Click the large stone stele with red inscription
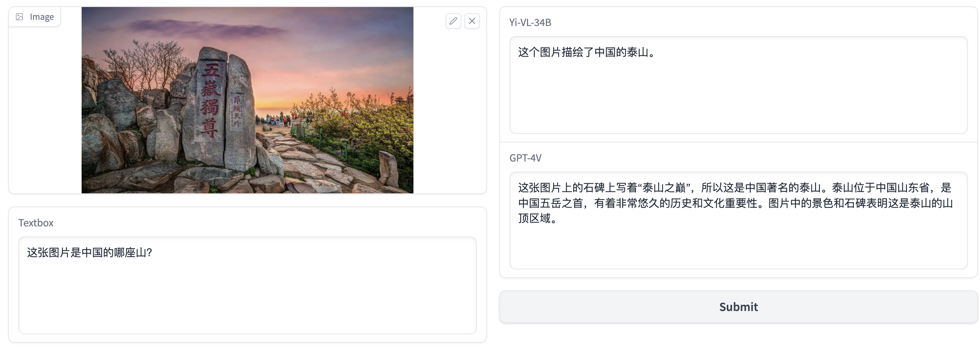The height and width of the screenshot is (351, 980). (208, 107)
